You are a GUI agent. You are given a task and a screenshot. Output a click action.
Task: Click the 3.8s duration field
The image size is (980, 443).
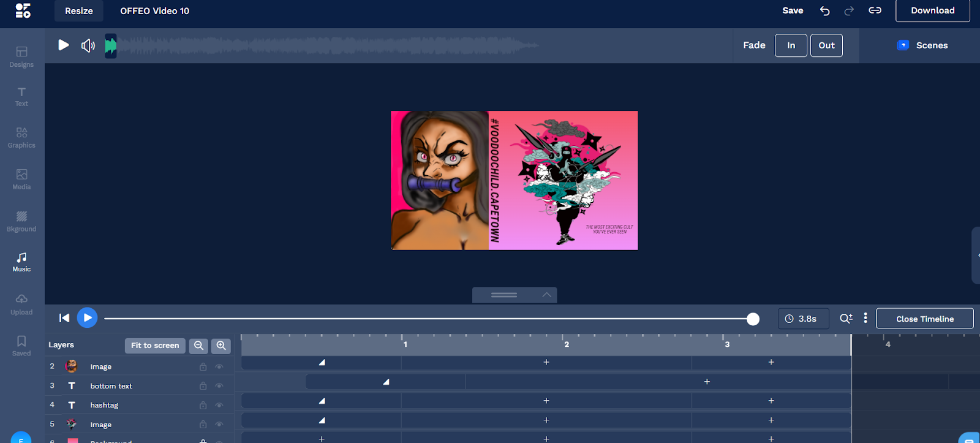(804, 319)
